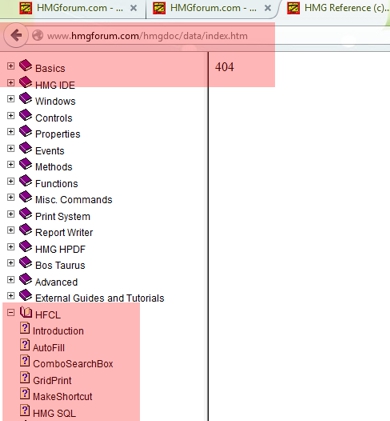The image size is (390, 421).
Task: Expand the Print System tree node
Action: (11, 214)
